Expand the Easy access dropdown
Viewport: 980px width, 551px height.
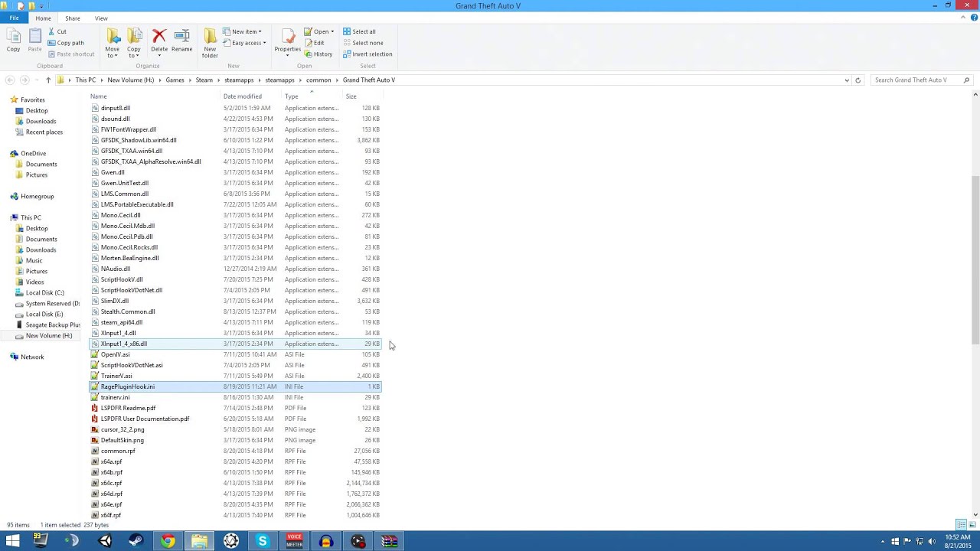247,43
